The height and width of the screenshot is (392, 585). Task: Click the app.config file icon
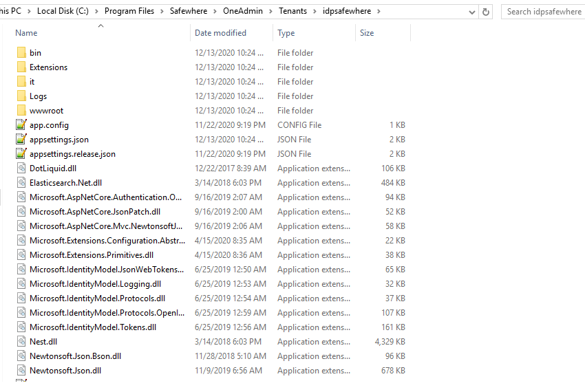tap(21, 125)
